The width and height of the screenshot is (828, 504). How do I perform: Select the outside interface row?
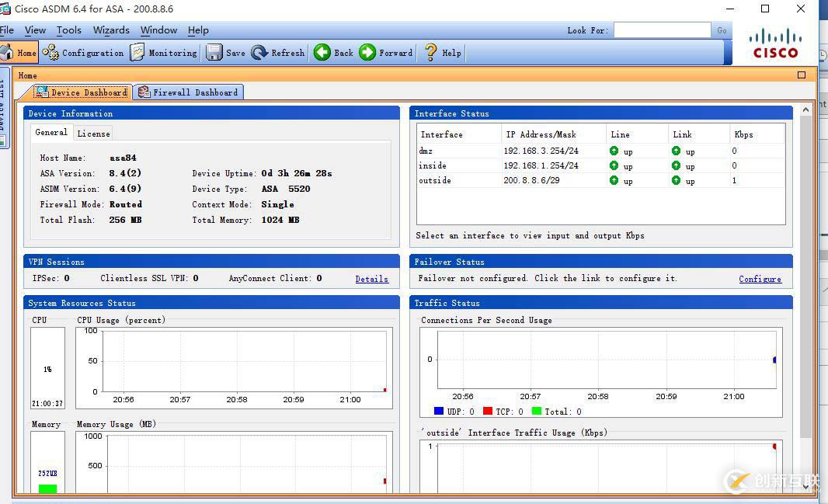[x=435, y=180]
